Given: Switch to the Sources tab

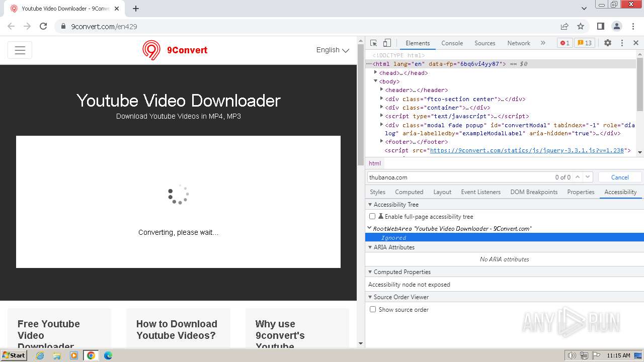Looking at the screenshot, I should click(x=485, y=43).
